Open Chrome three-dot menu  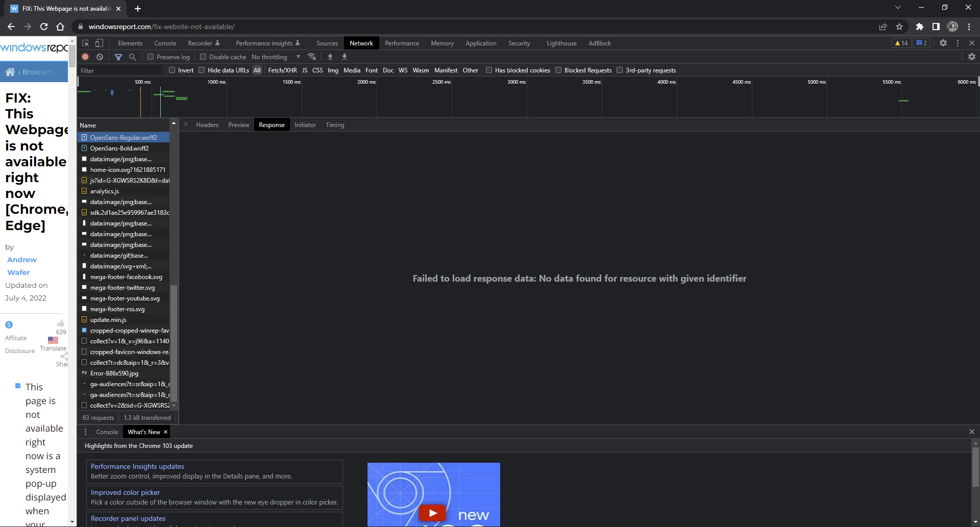pos(969,27)
